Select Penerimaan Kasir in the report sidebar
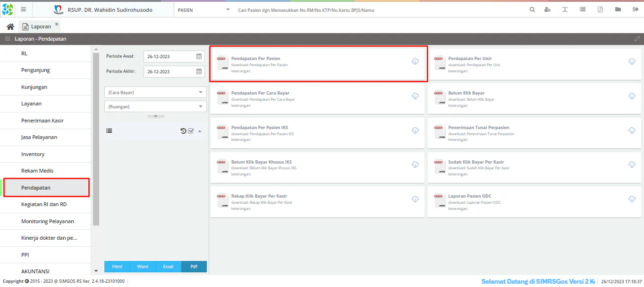This screenshot has width=644, height=287. (x=45, y=121)
